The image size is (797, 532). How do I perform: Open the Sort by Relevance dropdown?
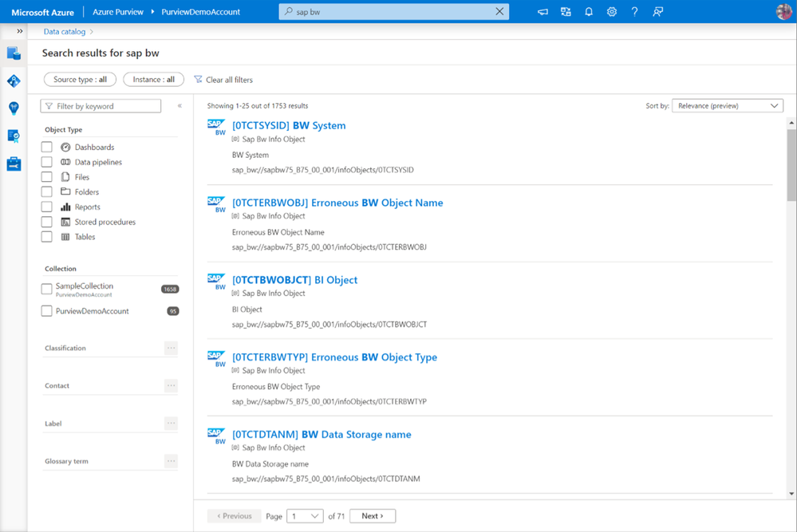(x=728, y=106)
